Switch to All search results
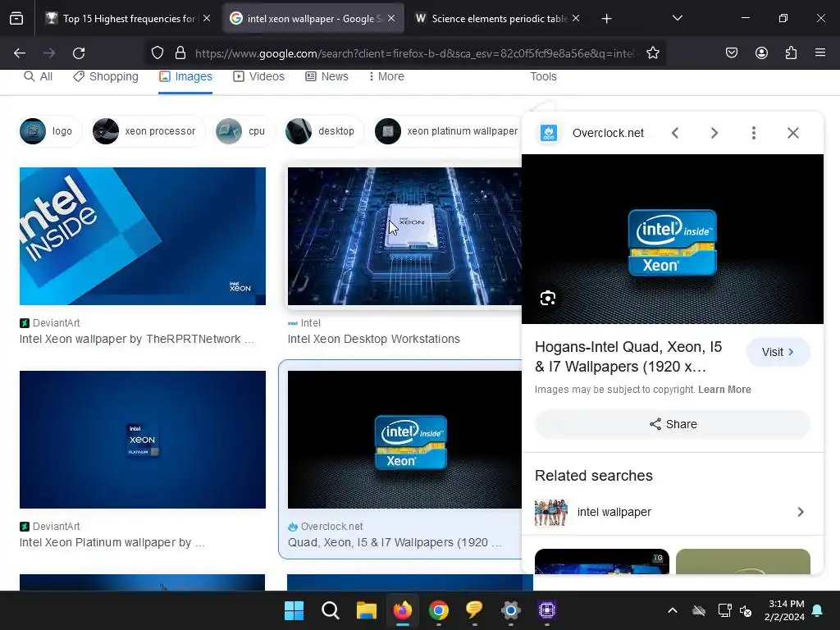840x630 pixels. (38, 76)
